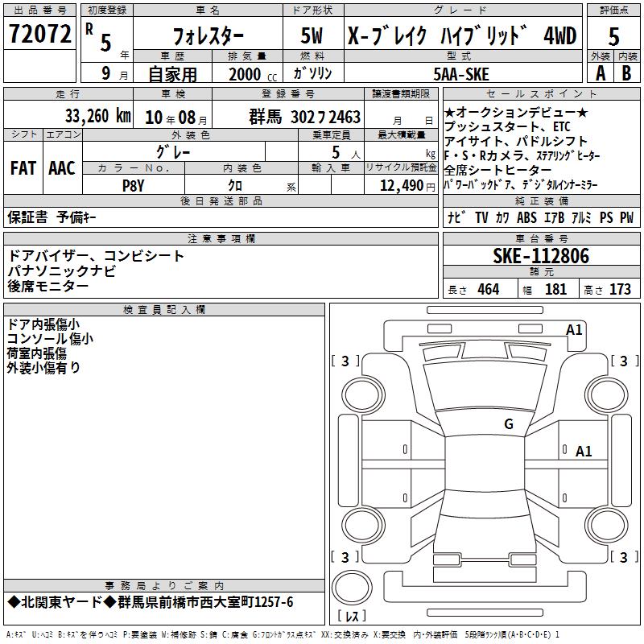Click the front-right tire rating bracket 3
The height and width of the screenshot is (644, 644).
(x=624, y=361)
